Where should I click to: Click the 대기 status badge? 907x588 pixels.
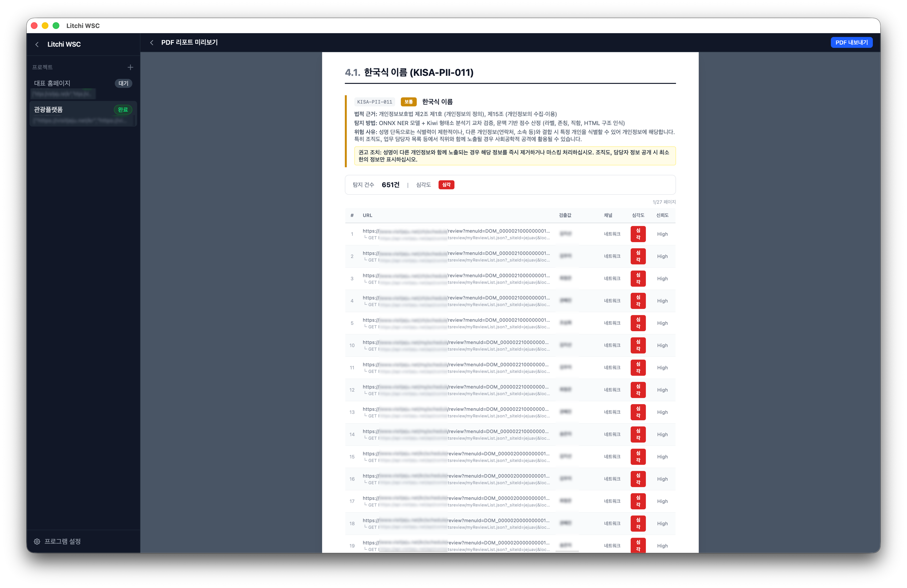[123, 83]
